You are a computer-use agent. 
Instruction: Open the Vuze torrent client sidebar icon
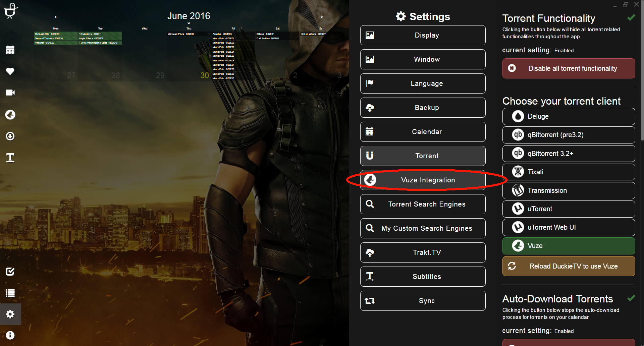tap(10, 115)
